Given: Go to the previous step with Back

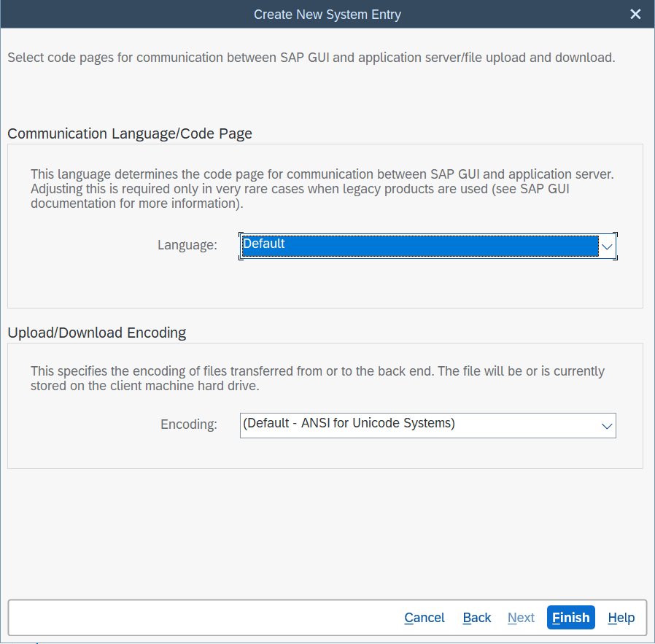Looking at the screenshot, I should click(x=477, y=618).
